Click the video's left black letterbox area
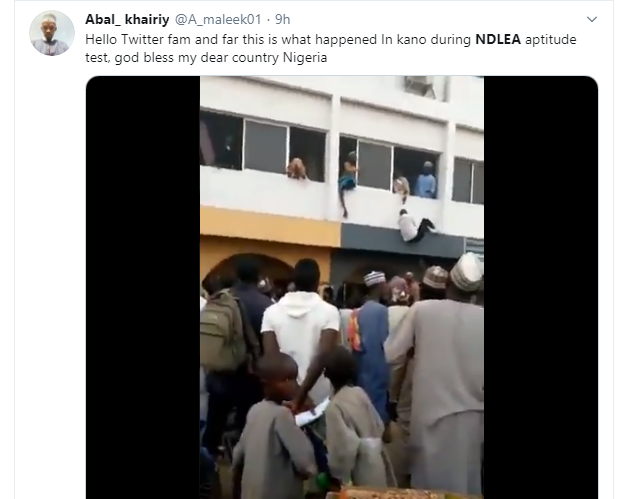 [143, 287]
